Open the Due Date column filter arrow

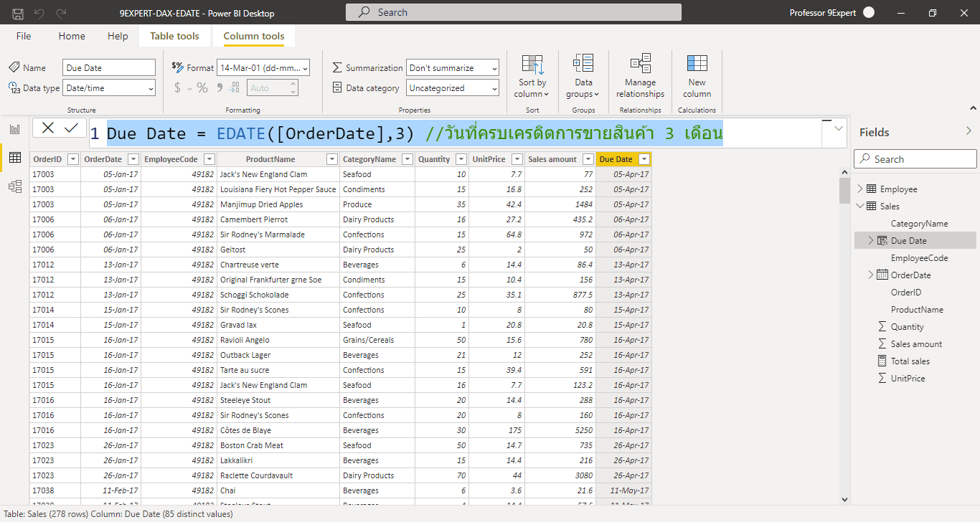(644, 158)
